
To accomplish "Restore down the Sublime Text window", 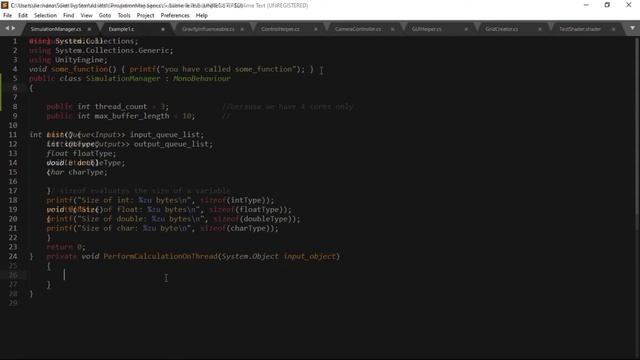I will pyautogui.click(x=607, y=5).
